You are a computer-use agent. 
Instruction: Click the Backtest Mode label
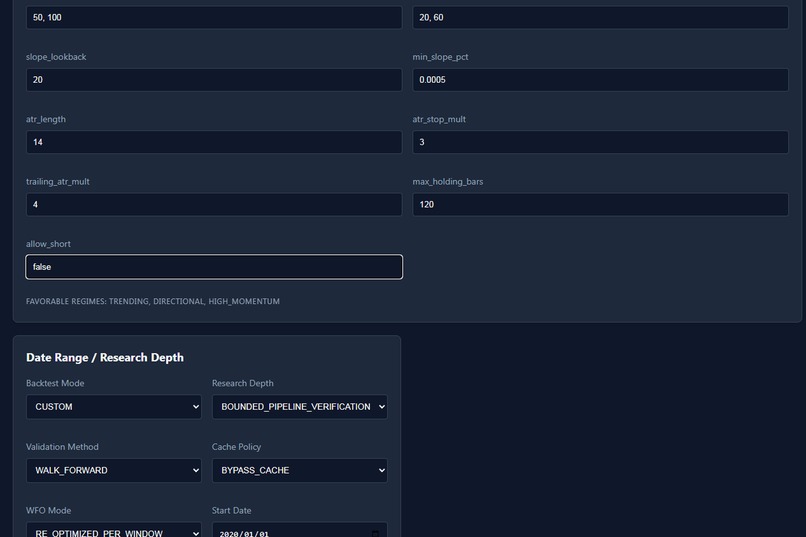pos(55,383)
